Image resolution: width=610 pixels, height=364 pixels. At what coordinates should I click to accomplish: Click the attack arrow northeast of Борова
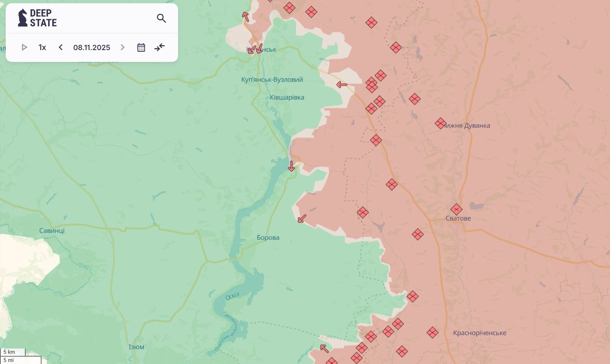(302, 219)
